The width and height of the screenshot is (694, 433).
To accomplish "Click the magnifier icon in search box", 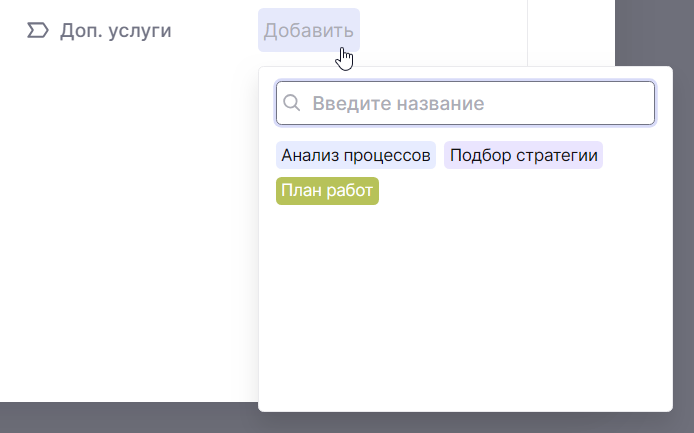I will [292, 103].
